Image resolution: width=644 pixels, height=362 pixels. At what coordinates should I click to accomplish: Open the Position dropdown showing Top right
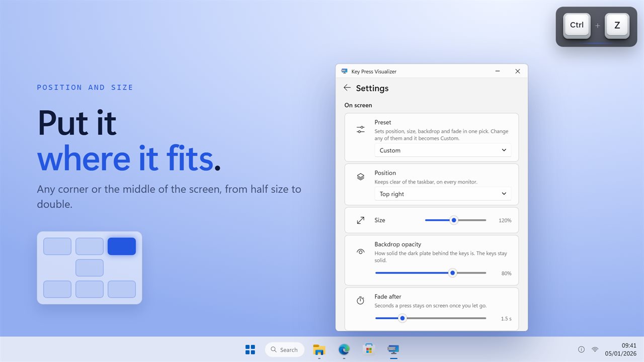tap(443, 194)
